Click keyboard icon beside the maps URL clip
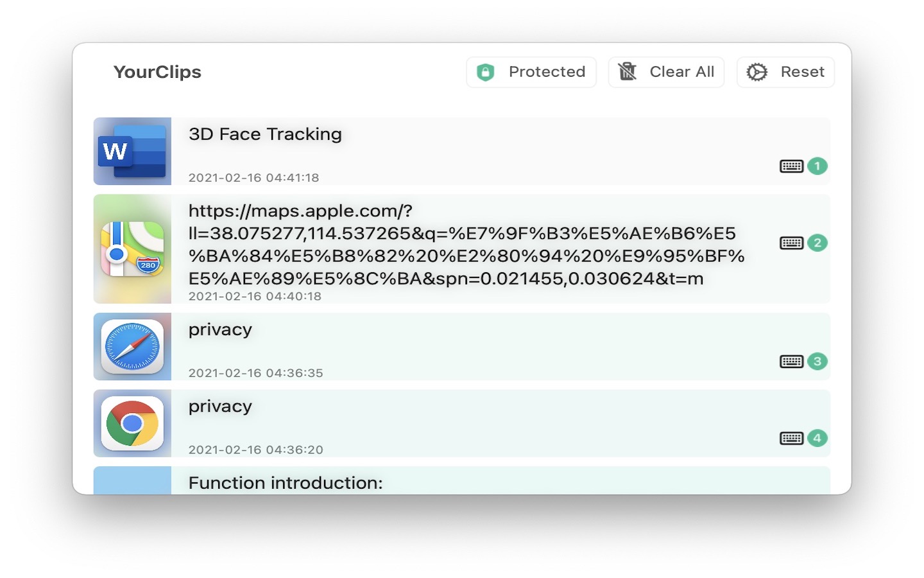 click(791, 243)
